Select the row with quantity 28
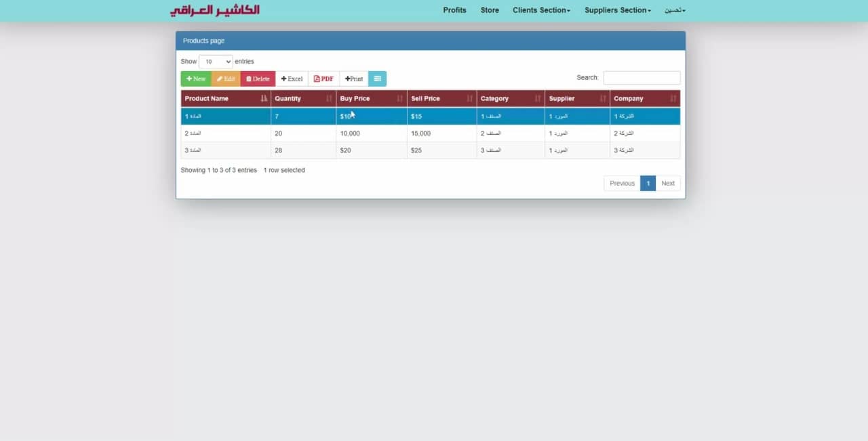 click(431, 150)
